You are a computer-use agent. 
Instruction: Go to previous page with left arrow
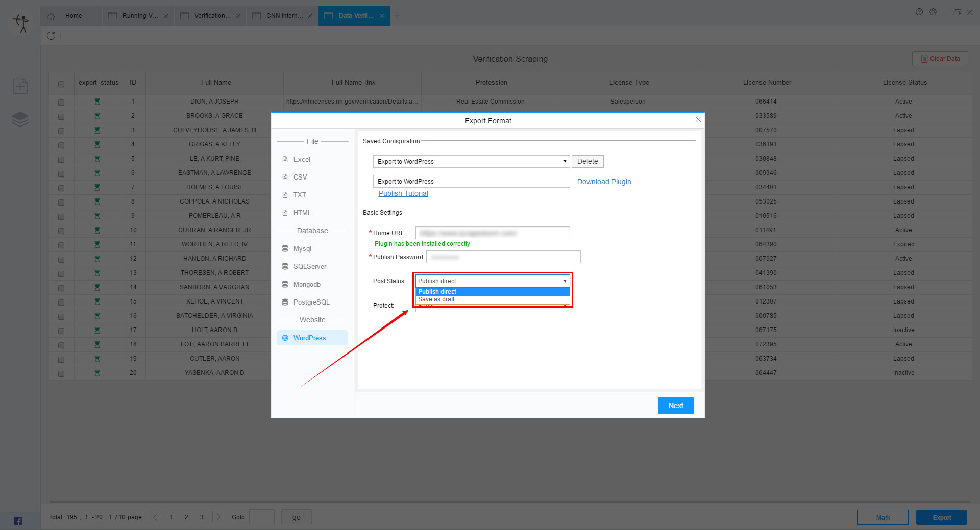155,517
